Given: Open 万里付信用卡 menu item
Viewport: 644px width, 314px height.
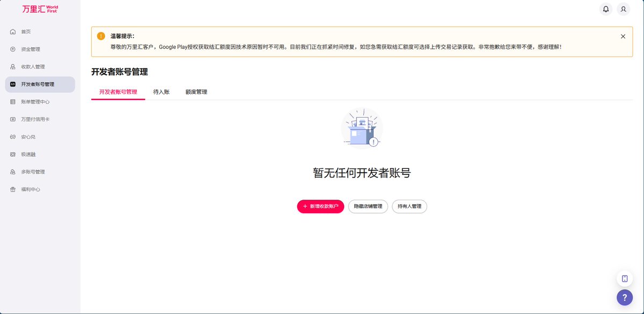Looking at the screenshot, I should (x=40, y=119).
